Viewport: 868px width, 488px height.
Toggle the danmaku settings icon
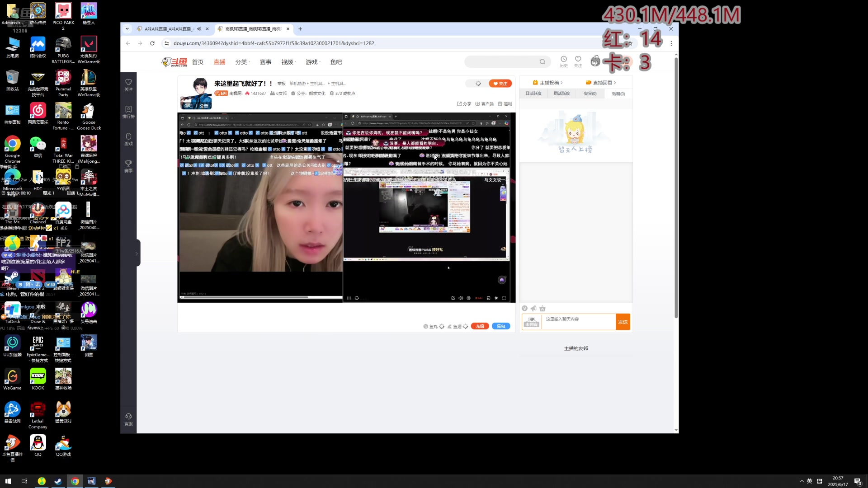(469, 298)
